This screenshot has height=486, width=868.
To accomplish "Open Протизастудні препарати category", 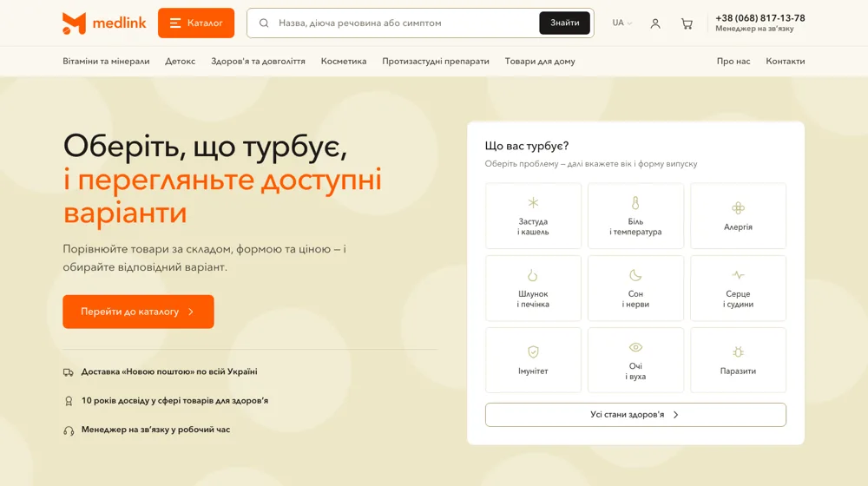I will coord(436,62).
